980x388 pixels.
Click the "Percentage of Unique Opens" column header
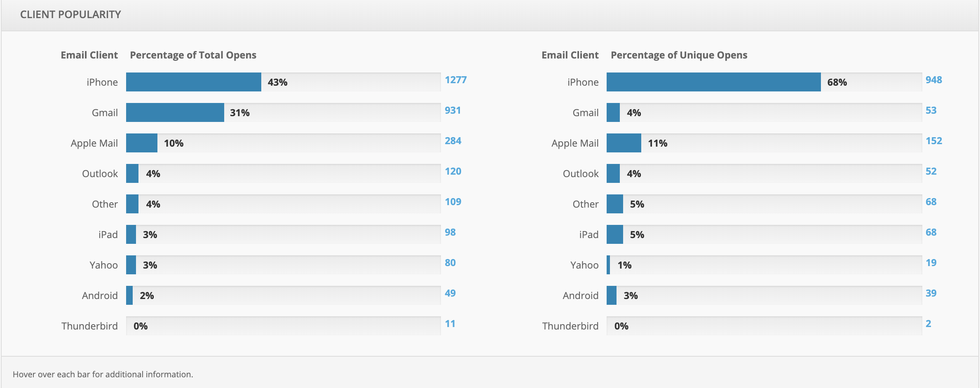point(679,55)
